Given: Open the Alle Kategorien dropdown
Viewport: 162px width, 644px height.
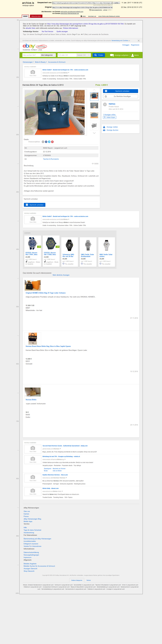Looking at the screenshot, I should 48,55.
